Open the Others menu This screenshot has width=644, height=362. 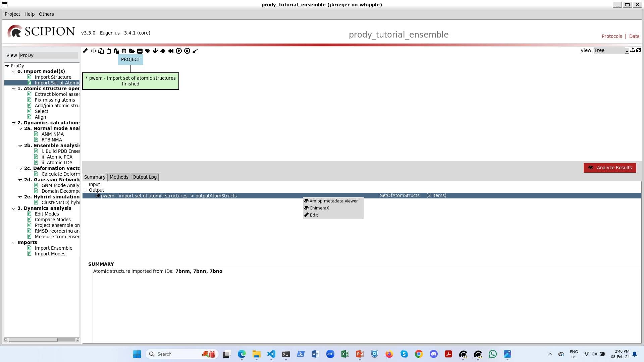click(x=46, y=14)
